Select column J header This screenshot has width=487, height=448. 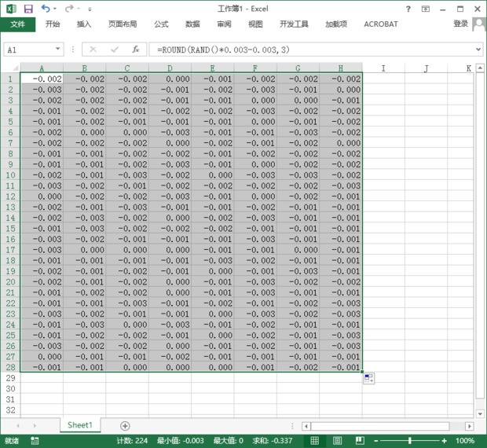(426, 68)
